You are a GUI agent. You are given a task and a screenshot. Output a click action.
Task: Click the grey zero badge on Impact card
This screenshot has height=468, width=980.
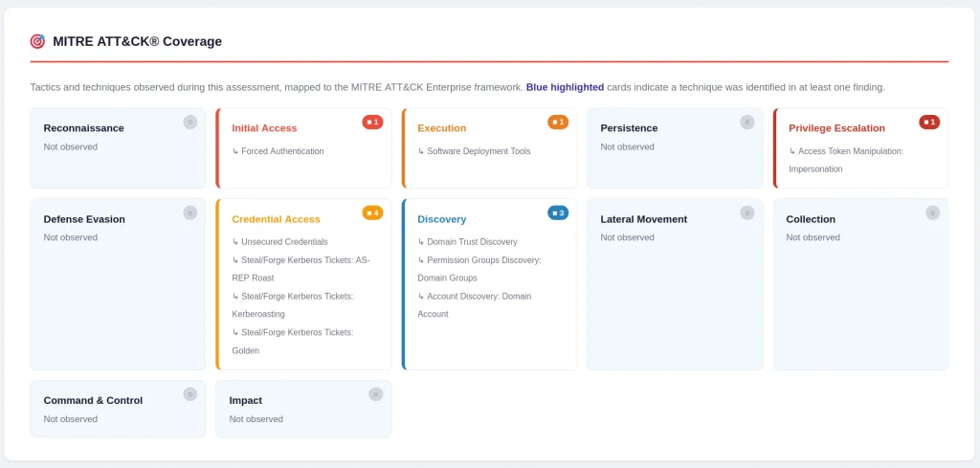(x=376, y=394)
